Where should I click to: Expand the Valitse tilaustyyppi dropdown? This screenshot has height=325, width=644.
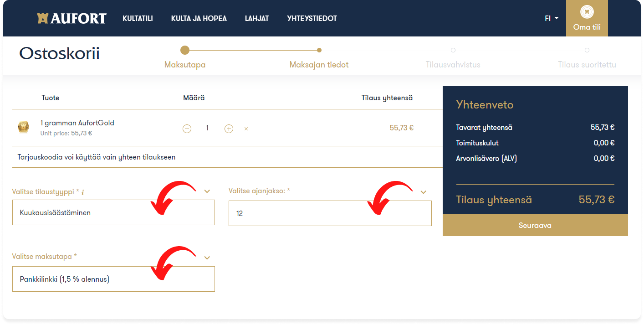207,191
